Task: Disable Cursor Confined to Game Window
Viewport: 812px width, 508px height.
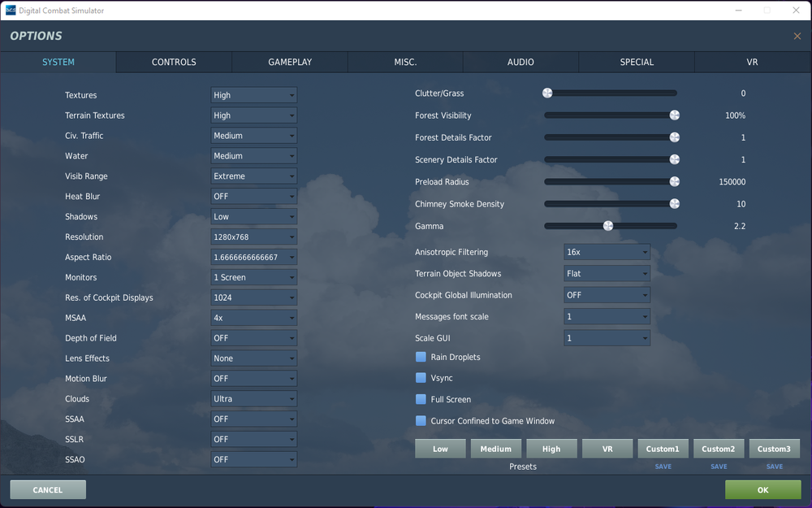Action: click(421, 421)
